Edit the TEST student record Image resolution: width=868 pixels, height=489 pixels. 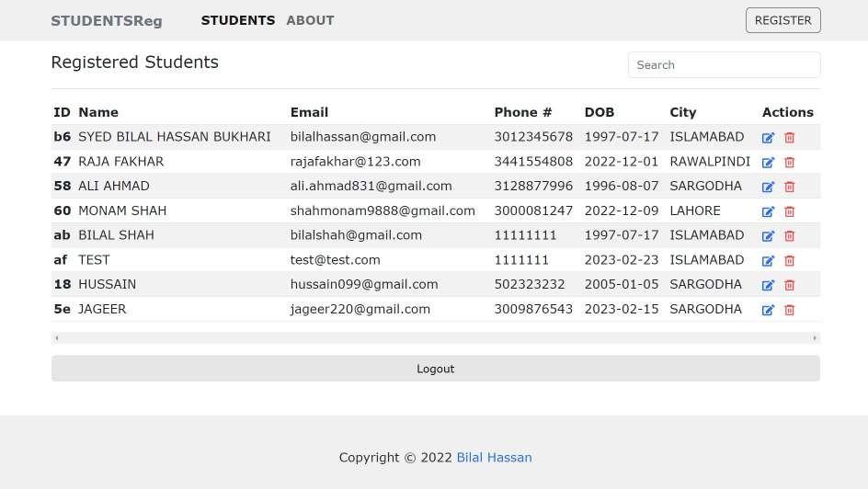(768, 261)
